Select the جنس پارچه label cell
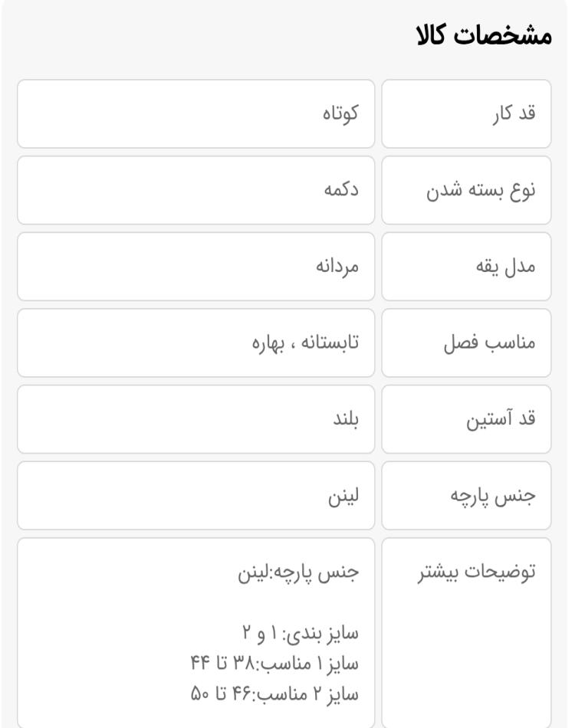The height and width of the screenshot is (728, 575). coord(466,495)
